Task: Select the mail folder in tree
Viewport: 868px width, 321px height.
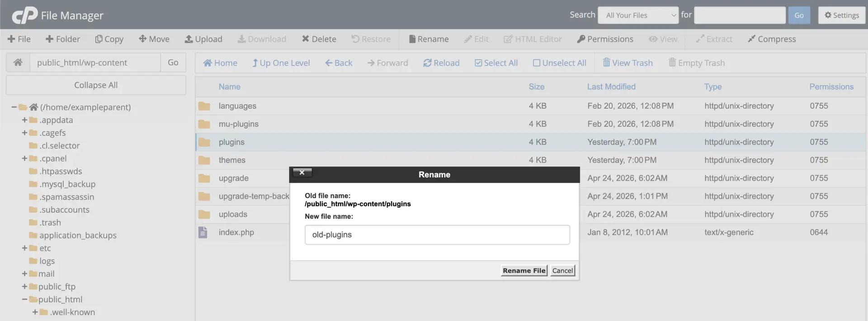Action: tap(46, 274)
